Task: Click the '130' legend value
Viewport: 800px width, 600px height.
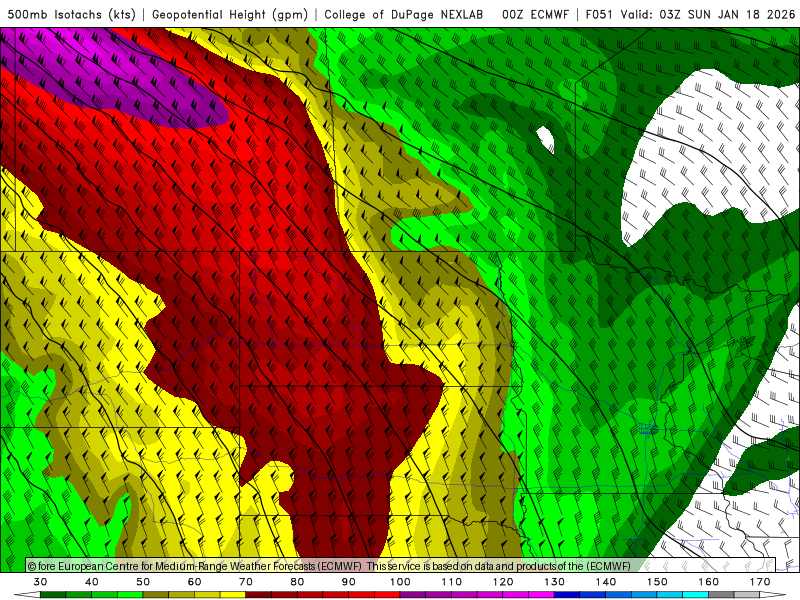Action: pyautogui.click(x=554, y=582)
